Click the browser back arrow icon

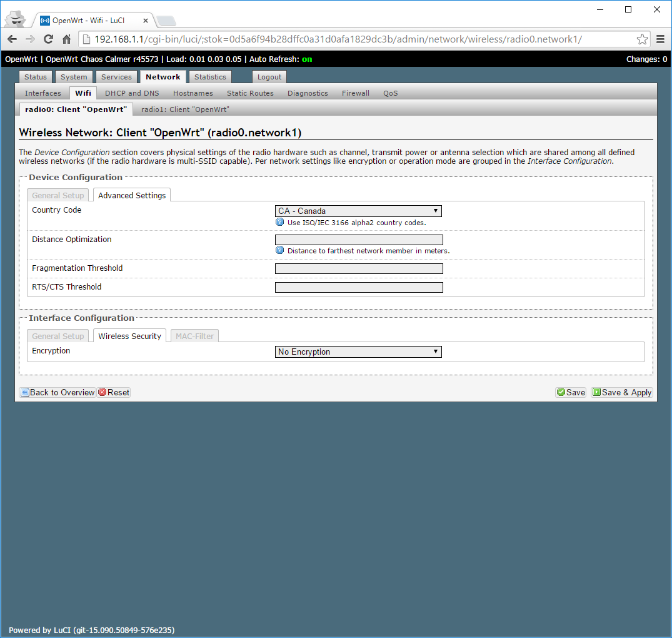pyautogui.click(x=12, y=39)
